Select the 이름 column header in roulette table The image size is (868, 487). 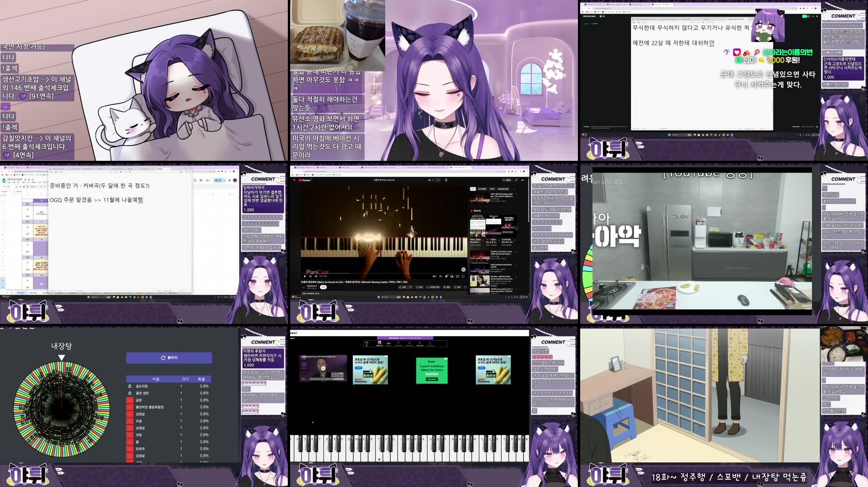coord(155,379)
